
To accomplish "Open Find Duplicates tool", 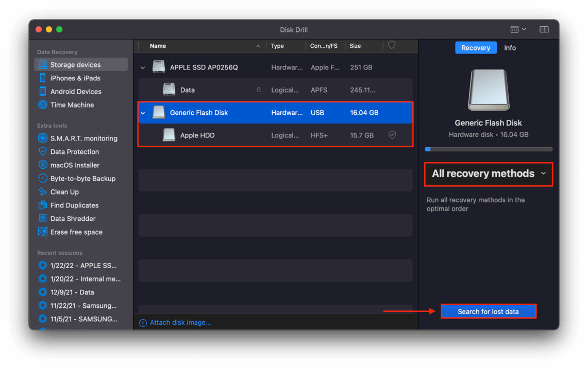I will (68, 205).
